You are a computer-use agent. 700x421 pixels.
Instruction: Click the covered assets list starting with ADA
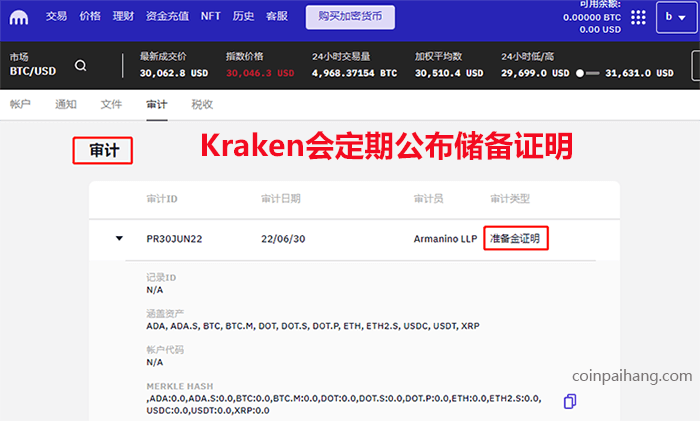point(313,326)
